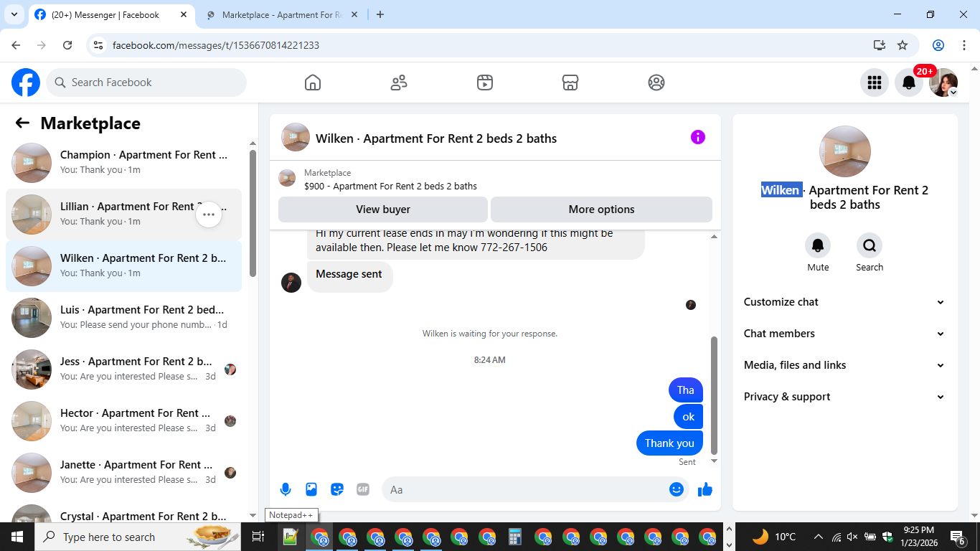The height and width of the screenshot is (551, 980).
Task: Open Champion apartment conversation
Action: coord(123,162)
